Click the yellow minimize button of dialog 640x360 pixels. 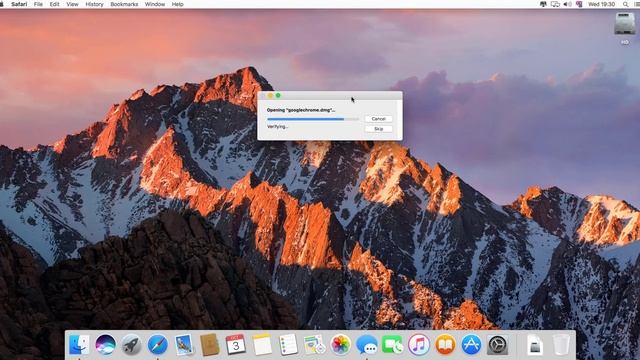point(270,96)
